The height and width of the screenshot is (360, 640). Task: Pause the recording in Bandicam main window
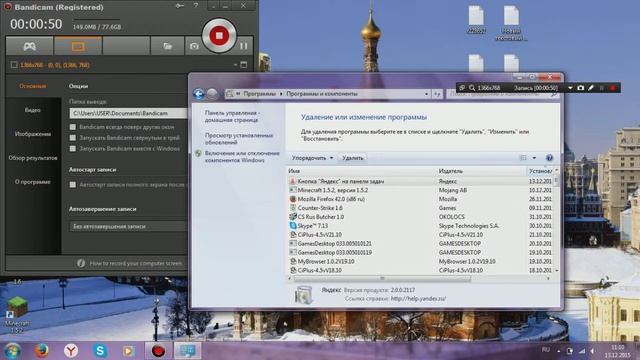tap(244, 46)
